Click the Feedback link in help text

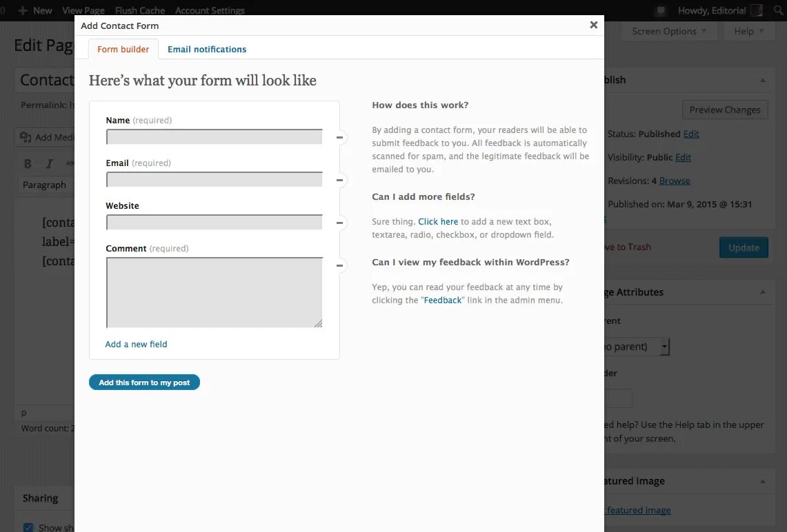click(443, 300)
